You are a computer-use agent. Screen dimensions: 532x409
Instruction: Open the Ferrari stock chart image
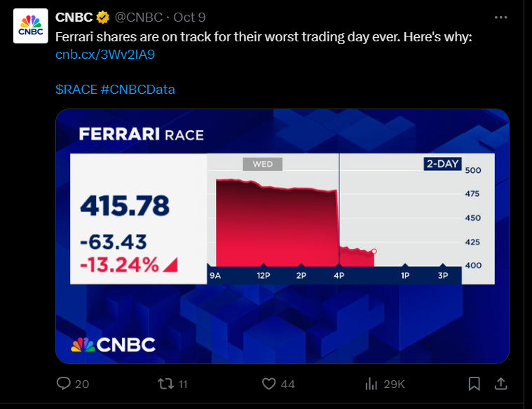click(x=282, y=236)
